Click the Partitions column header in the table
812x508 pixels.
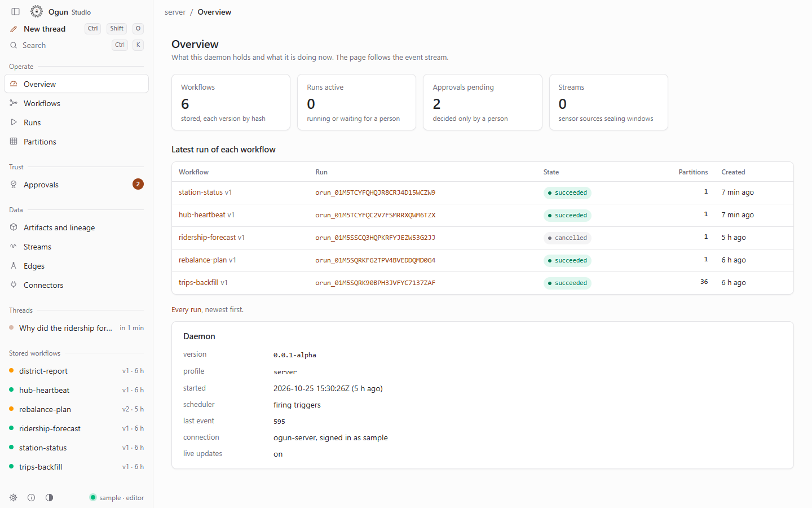pyautogui.click(x=693, y=172)
